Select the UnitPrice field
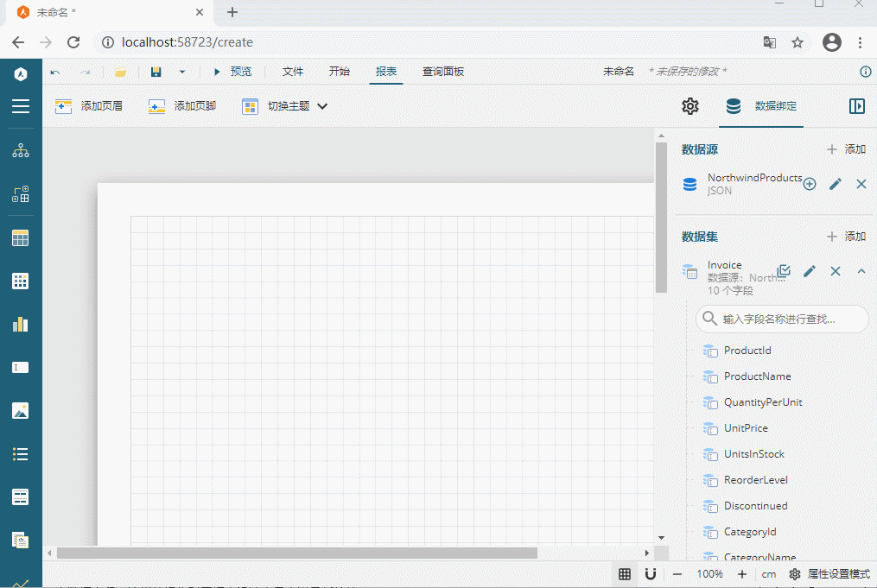Image resolution: width=877 pixels, height=588 pixels. pos(746,428)
